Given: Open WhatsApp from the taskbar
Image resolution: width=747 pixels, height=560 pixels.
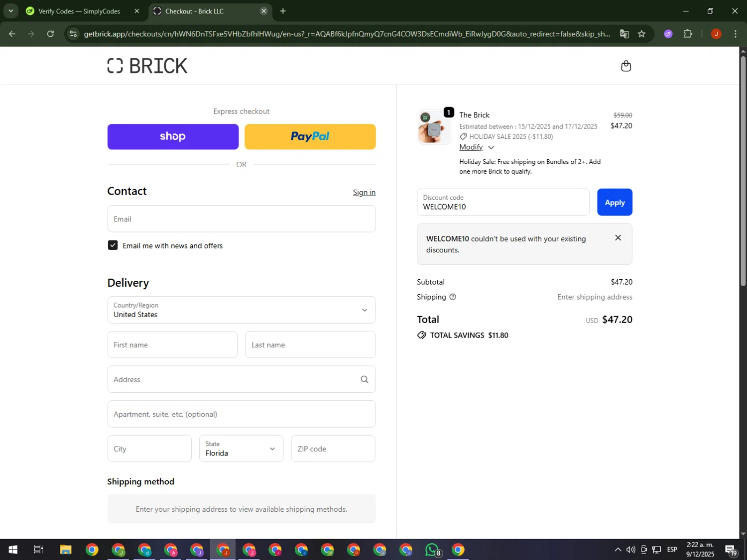Looking at the screenshot, I should [x=432, y=550].
